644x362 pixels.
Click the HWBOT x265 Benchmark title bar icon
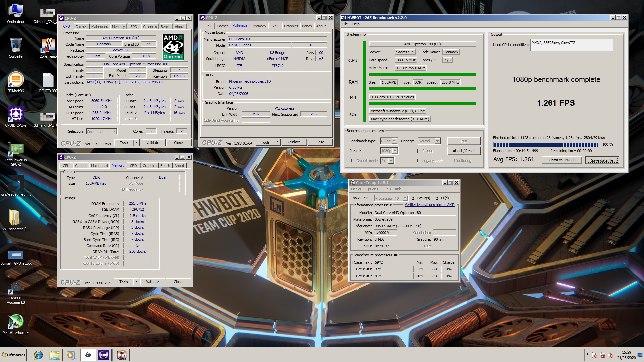344,18
